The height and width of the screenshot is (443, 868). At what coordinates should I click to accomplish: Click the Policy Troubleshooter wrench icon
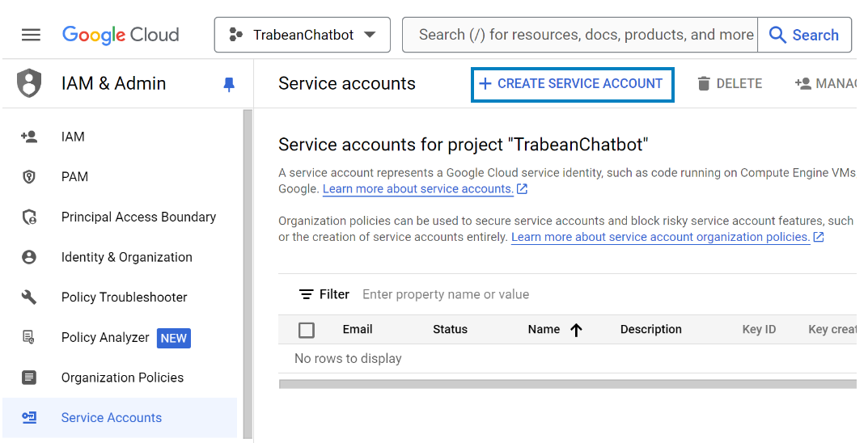29,297
